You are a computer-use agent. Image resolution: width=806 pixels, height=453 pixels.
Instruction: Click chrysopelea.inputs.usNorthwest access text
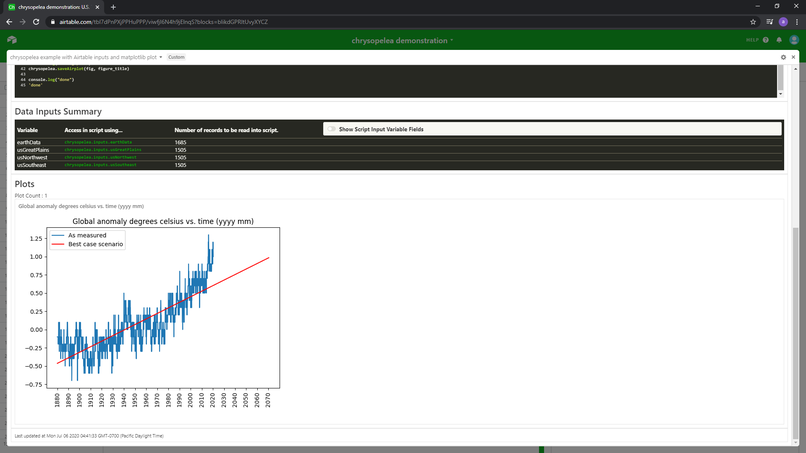pyautogui.click(x=101, y=157)
